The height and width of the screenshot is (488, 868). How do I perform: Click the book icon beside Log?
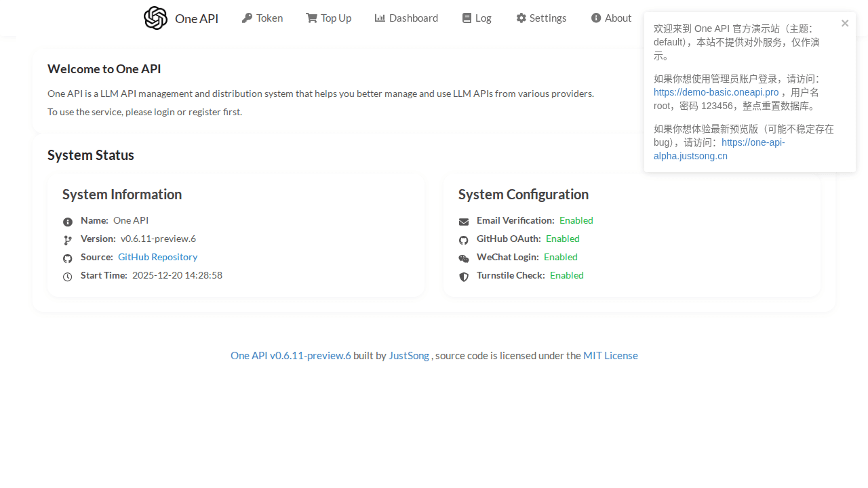click(x=467, y=18)
